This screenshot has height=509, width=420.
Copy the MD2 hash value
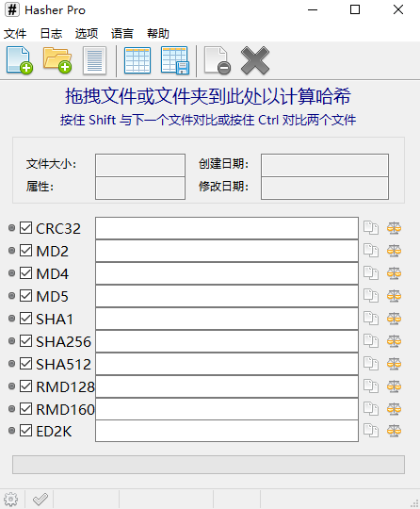point(371,251)
